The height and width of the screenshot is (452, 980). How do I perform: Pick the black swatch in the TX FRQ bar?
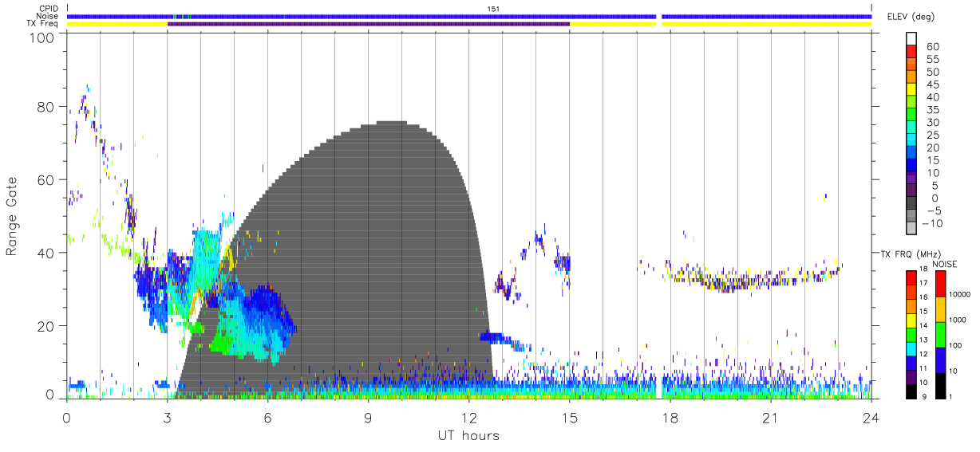point(911,391)
